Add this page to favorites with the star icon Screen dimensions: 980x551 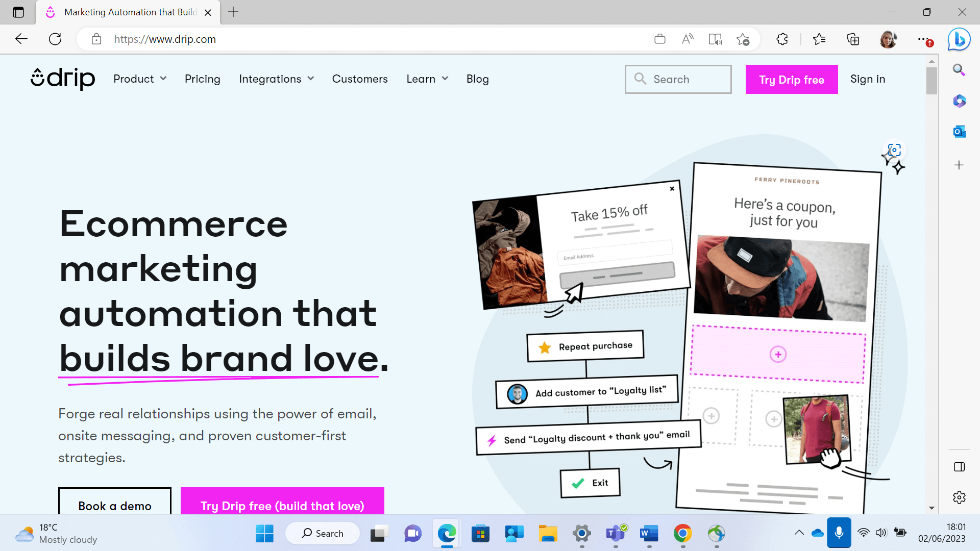(743, 39)
